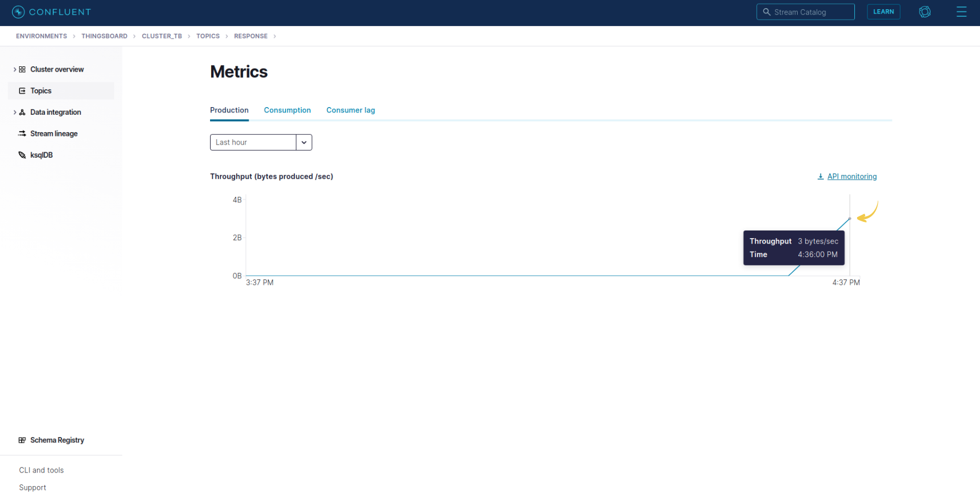The image size is (980, 504).
Task: Expand the Data integration chevron
Action: click(15, 113)
